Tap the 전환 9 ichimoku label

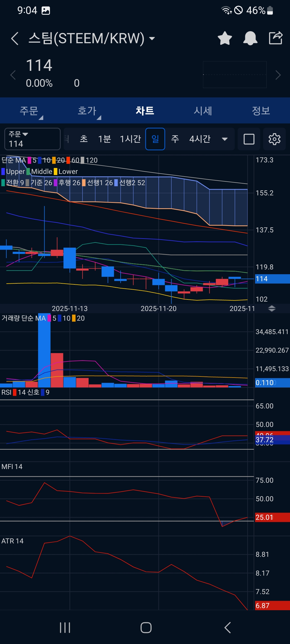click(15, 183)
